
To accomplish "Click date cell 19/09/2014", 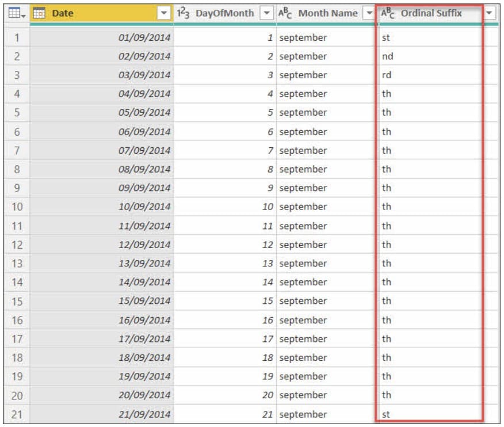I will pos(102,376).
